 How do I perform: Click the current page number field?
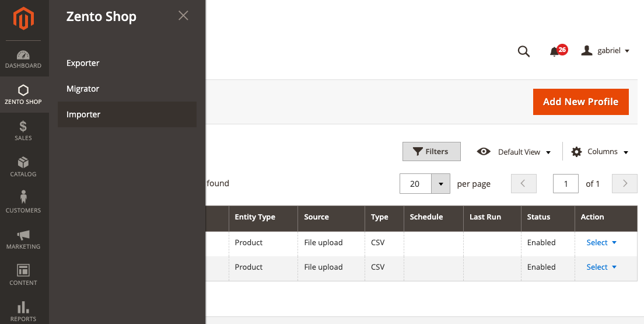566,183
